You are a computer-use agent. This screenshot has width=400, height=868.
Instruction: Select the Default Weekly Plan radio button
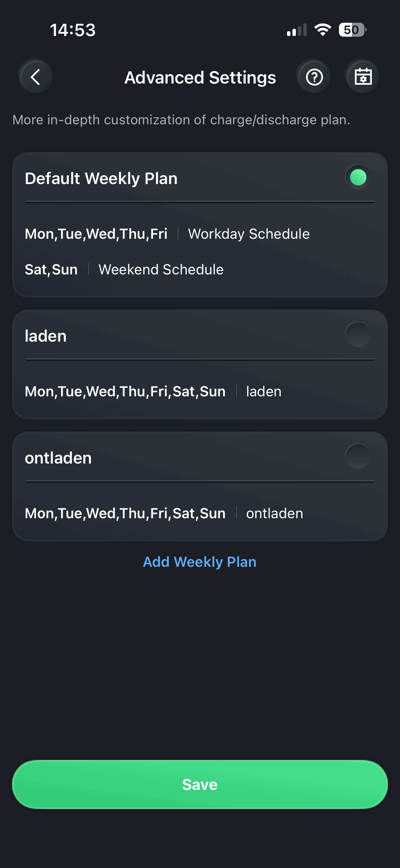[358, 177]
